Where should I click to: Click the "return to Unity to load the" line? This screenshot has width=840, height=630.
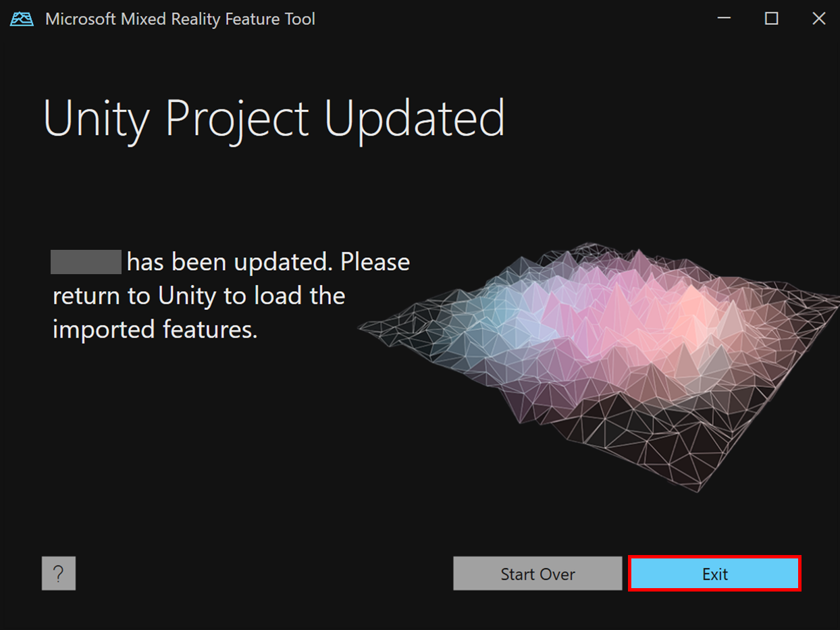pos(199,296)
